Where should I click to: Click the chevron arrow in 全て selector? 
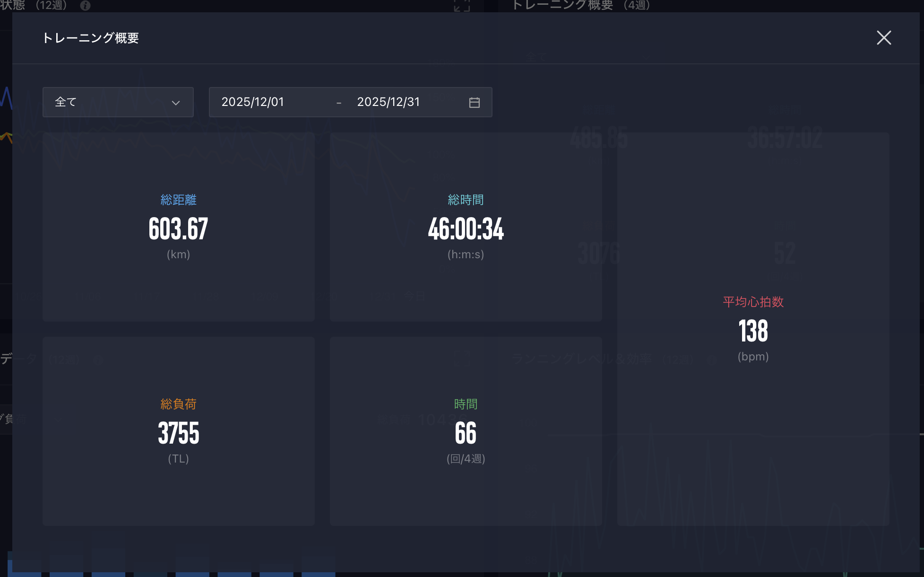(x=176, y=103)
